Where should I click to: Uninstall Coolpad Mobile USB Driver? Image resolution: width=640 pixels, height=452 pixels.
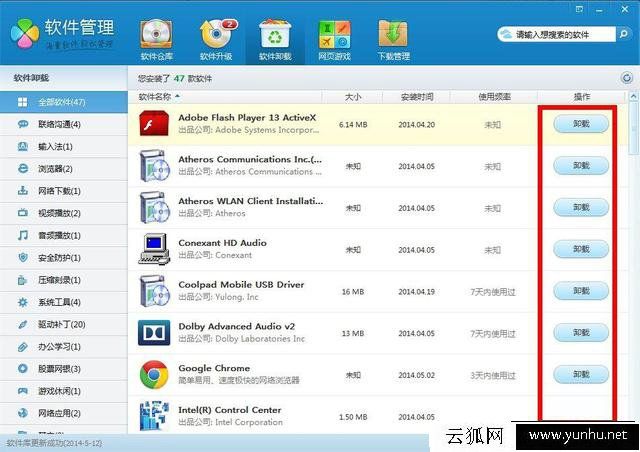click(x=581, y=291)
